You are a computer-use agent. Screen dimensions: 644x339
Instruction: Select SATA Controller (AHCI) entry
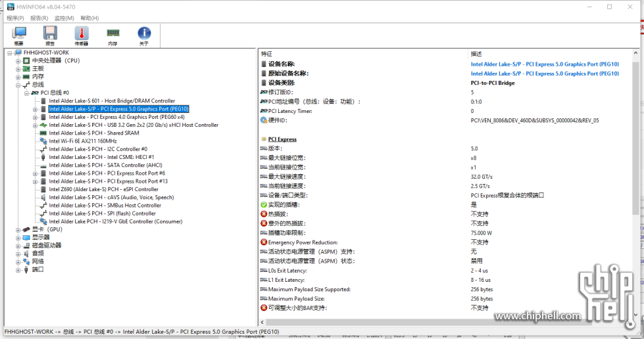pos(105,166)
